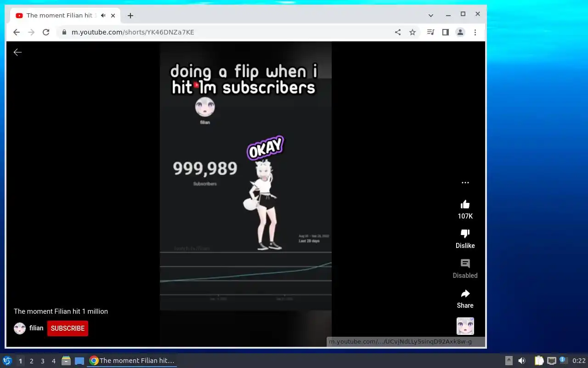
Task: Subscribe to the filian channel
Action: 68,328
